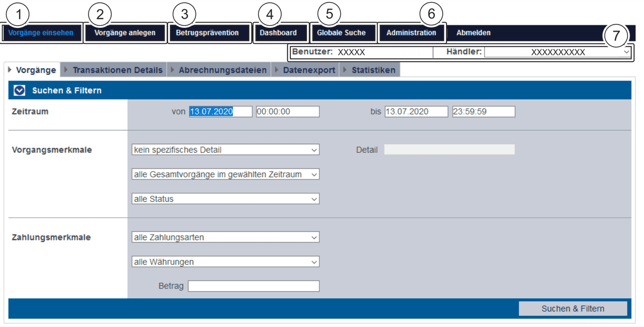Click the Betrag input field
644x327 pixels.
coord(253,286)
